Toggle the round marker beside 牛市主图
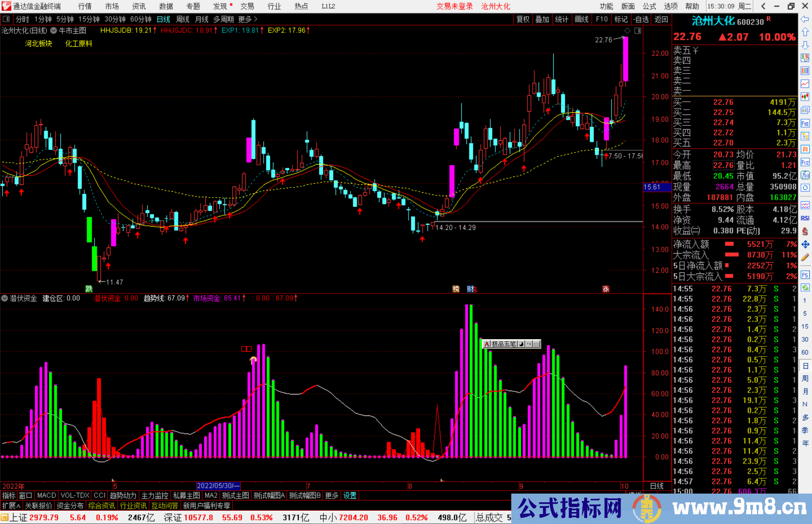 (54, 31)
